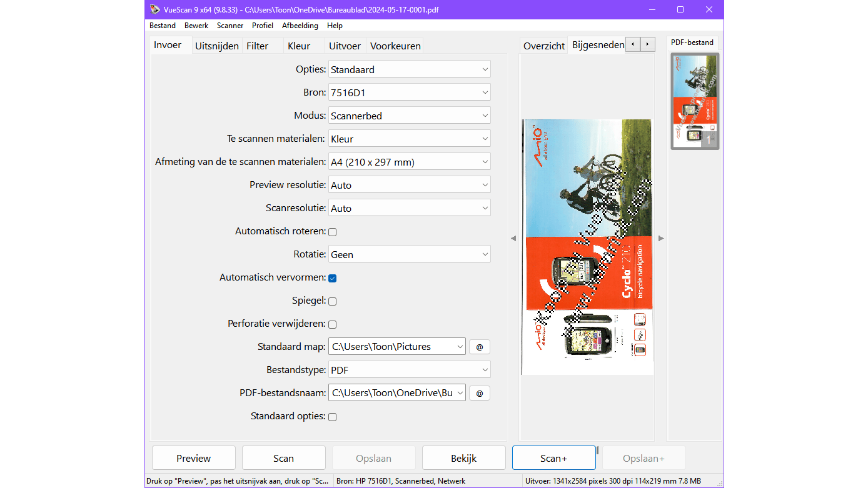Open the A4 (210 x 297 mm) size dropdown
The width and height of the screenshot is (868, 488).
(410, 162)
